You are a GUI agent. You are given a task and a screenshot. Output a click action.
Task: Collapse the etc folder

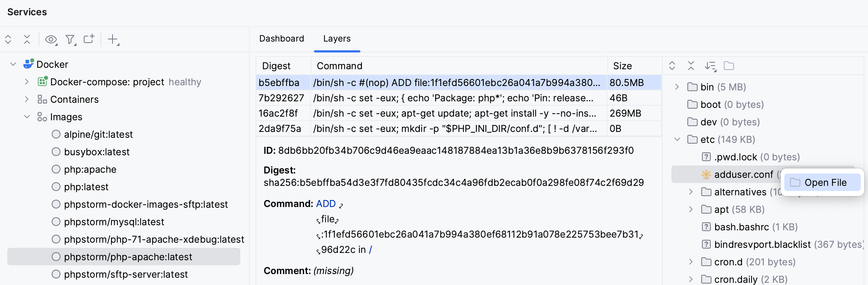[676, 139]
